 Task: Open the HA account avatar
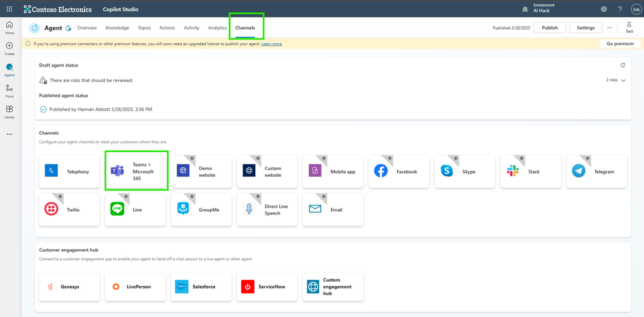click(x=636, y=9)
